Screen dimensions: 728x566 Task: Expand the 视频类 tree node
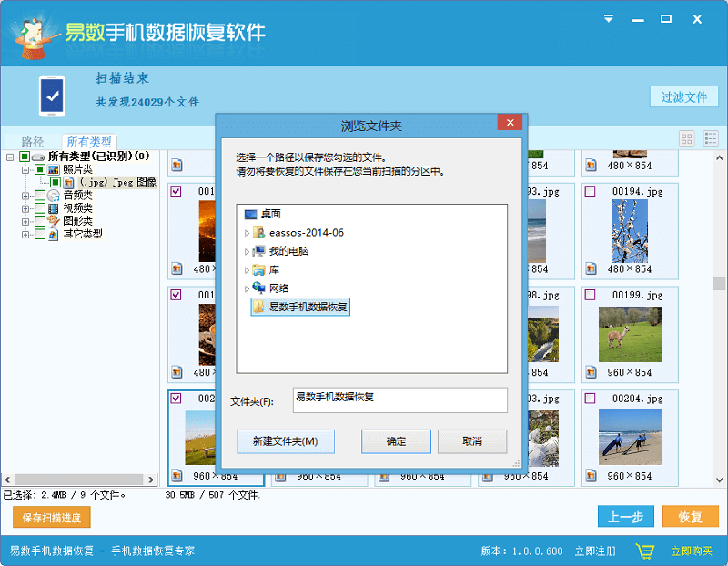[25, 209]
